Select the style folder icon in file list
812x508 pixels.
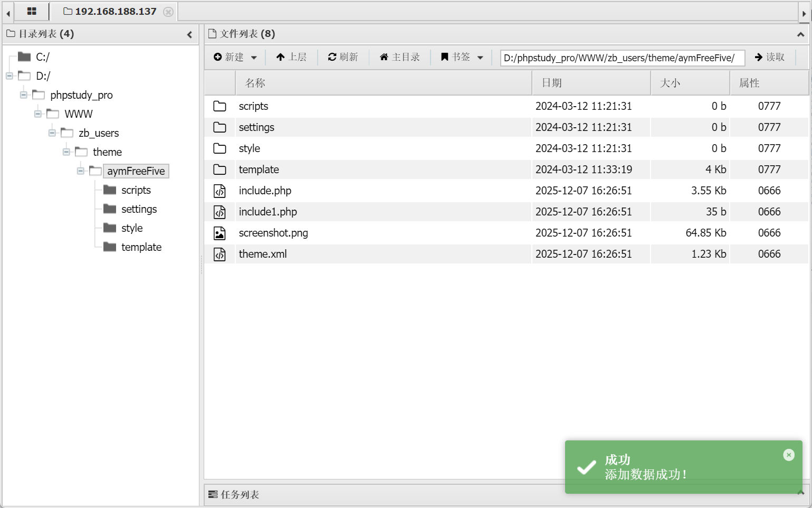click(x=219, y=148)
